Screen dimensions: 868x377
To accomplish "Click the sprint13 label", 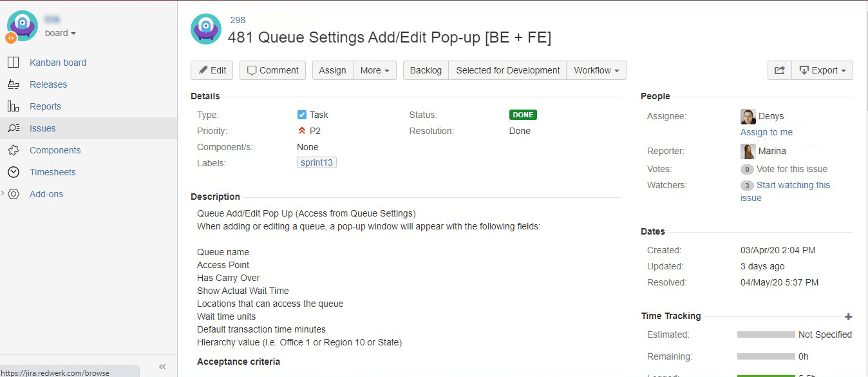I will click(x=317, y=162).
